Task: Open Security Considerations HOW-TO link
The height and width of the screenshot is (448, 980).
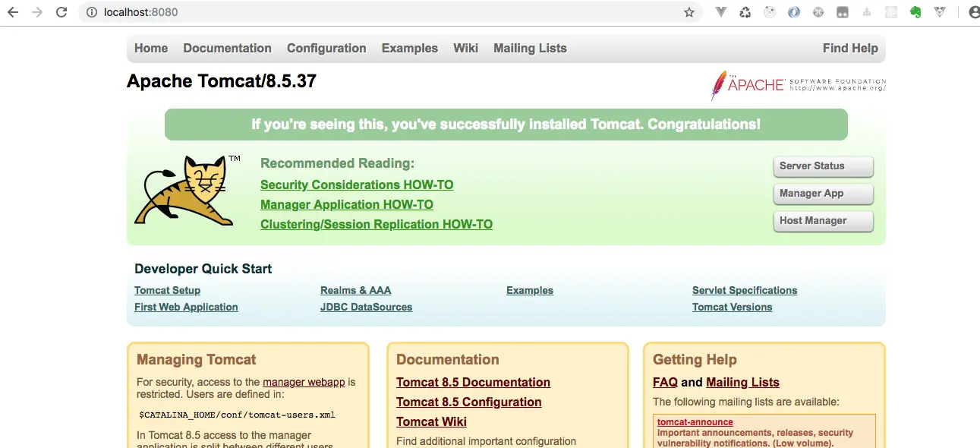Action: click(x=357, y=185)
